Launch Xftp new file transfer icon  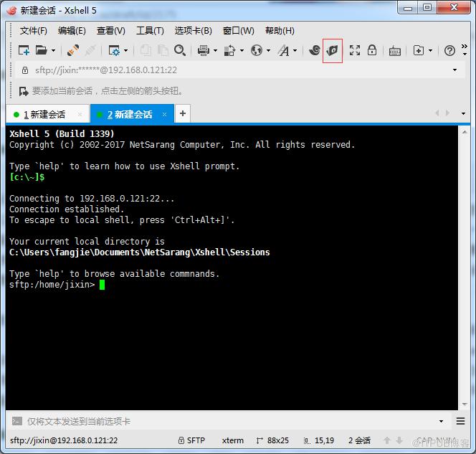tap(333, 50)
